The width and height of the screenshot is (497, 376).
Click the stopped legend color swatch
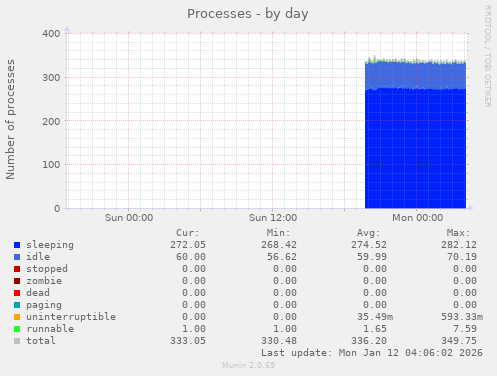[17, 269]
